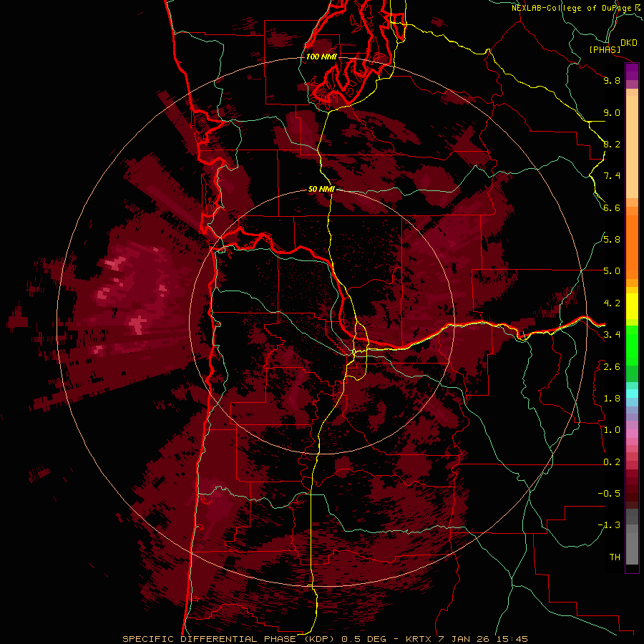The image size is (644, 644).
Task: Pick the bright green band on the color bar
Action: pyautogui.click(x=632, y=345)
